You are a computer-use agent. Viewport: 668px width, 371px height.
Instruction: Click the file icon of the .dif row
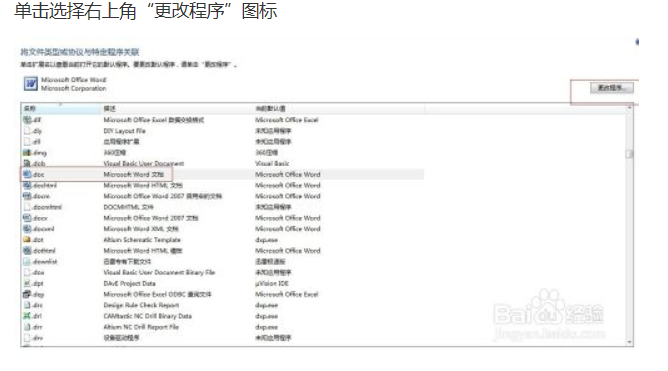(27, 120)
